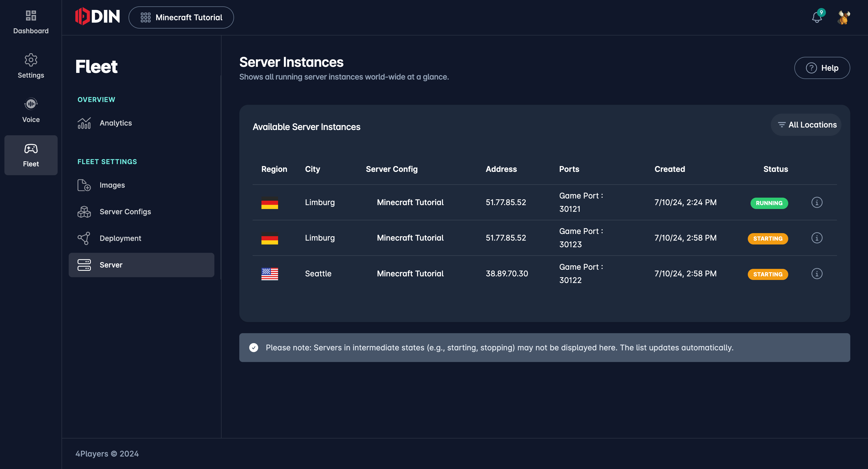Click the RUNNING status badge
The width and height of the screenshot is (868, 469).
pos(769,203)
